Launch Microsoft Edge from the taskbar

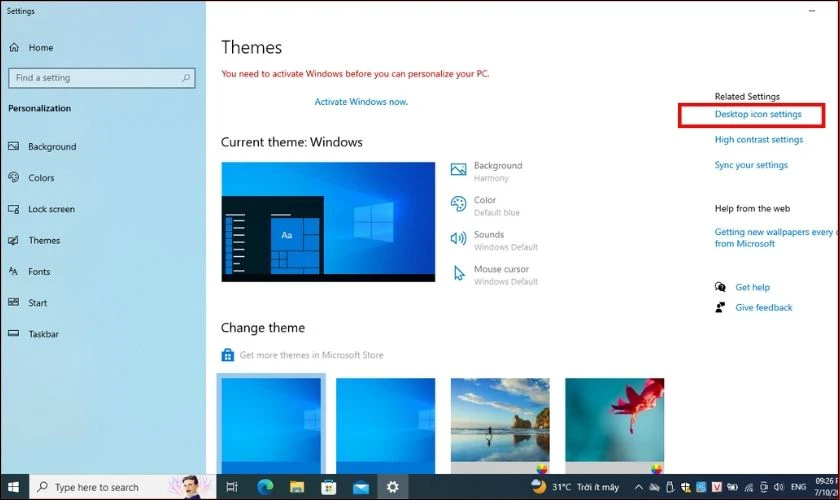pos(265,487)
